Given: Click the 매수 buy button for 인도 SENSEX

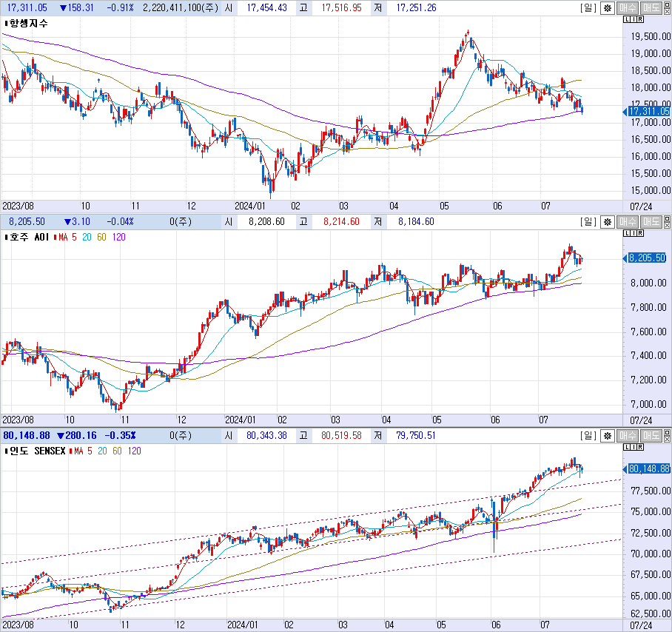Looking at the screenshot, I should click(x=628, y=435).
